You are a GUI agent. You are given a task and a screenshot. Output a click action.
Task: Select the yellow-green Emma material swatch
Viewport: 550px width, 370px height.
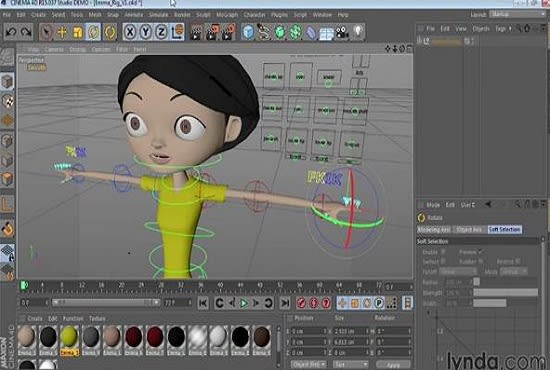tap(69, 340)
